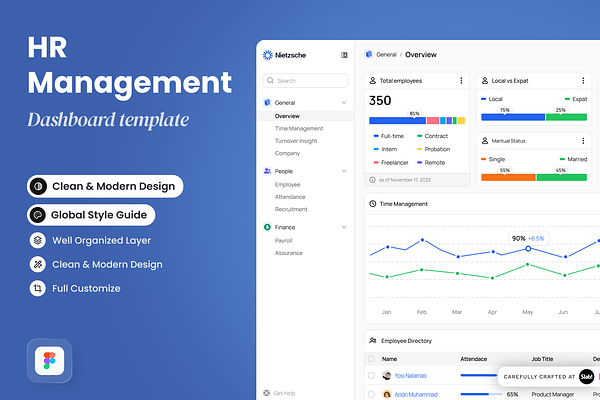600x400 pixels.
Task: Open Assurance in sidebar
Action: (x=289, y=253)
